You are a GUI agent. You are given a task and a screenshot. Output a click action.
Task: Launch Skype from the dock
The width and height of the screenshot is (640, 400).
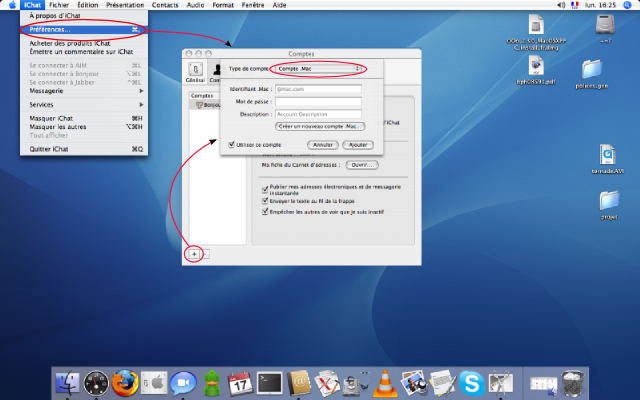click(x=471, y=383)
